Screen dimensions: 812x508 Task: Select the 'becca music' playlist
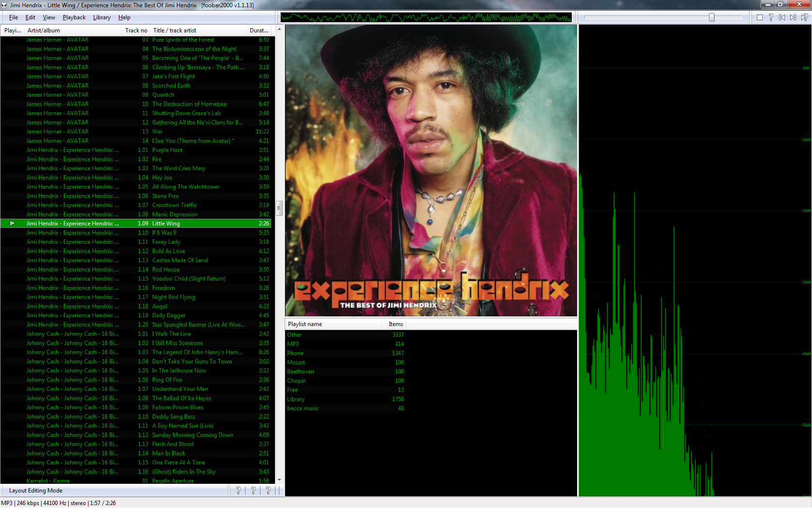(345, 408)
